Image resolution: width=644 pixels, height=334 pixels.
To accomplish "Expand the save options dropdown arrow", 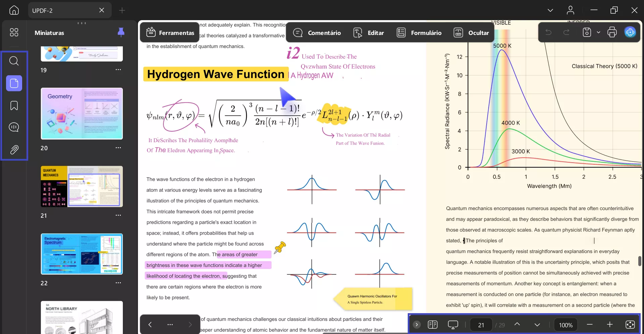I will click(x=598, y=32).
